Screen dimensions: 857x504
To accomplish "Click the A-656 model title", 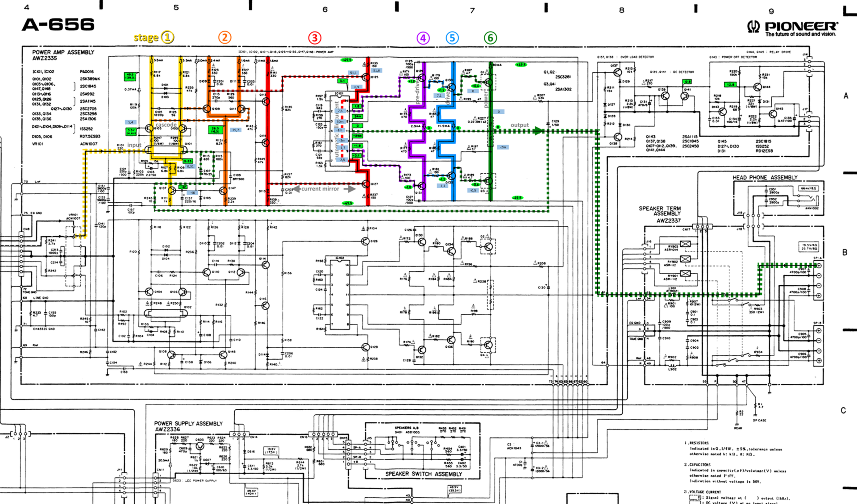I will [x=58, y=25].
